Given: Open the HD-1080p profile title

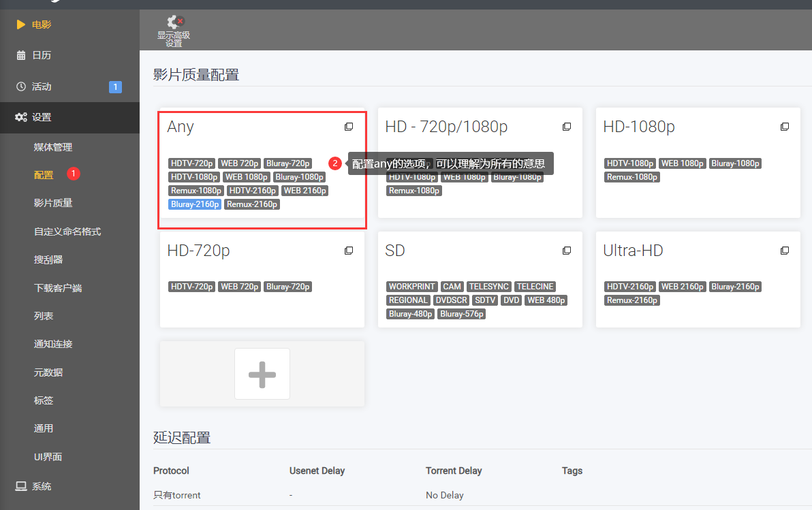Looking at the screenshot, I should (x=639, y=127).
